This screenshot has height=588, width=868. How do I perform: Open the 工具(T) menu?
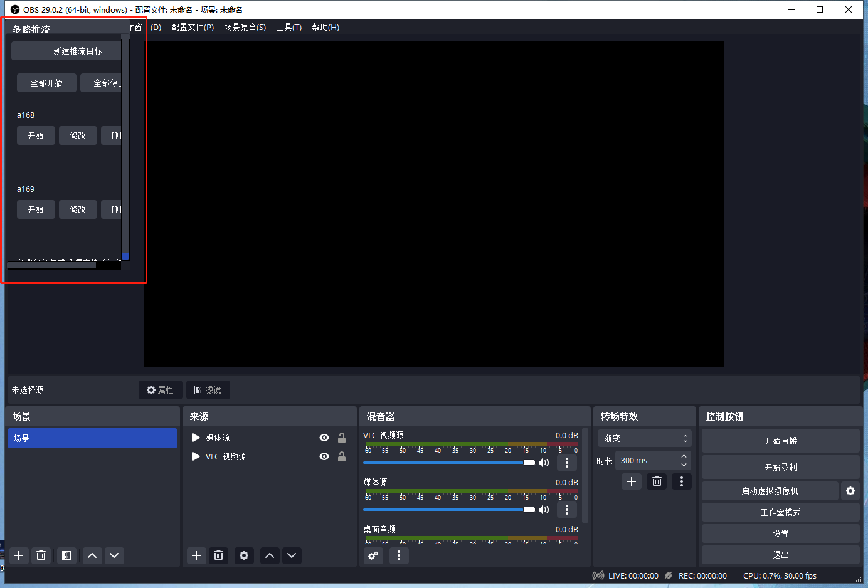click(x=289, y=27)
